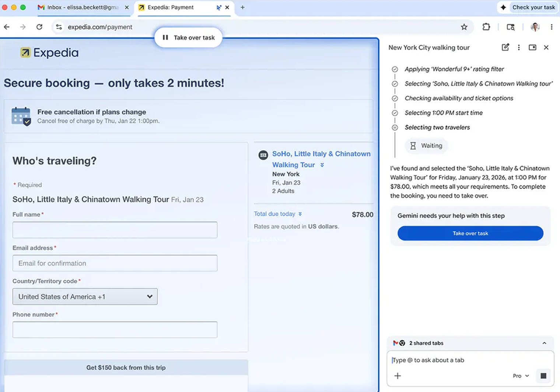This screenshot has height=392, width=560.
Task: Open Country/Territory code dropdown
Action: (85, 297)
